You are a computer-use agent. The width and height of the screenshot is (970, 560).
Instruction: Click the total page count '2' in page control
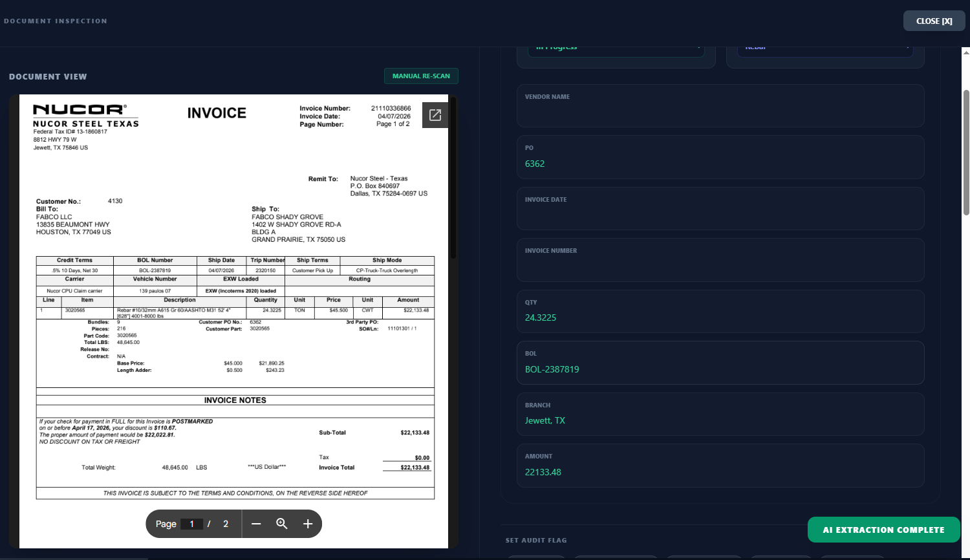point(226,524)
